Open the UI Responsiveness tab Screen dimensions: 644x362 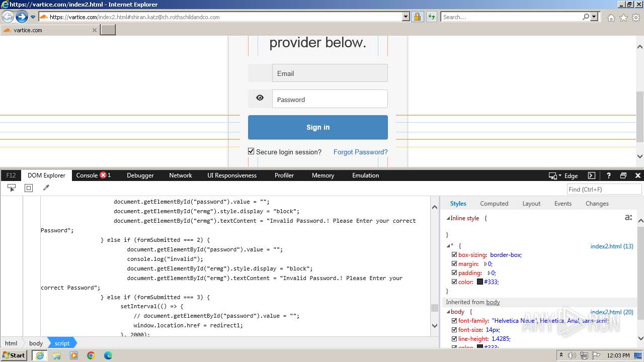[232, 175]
